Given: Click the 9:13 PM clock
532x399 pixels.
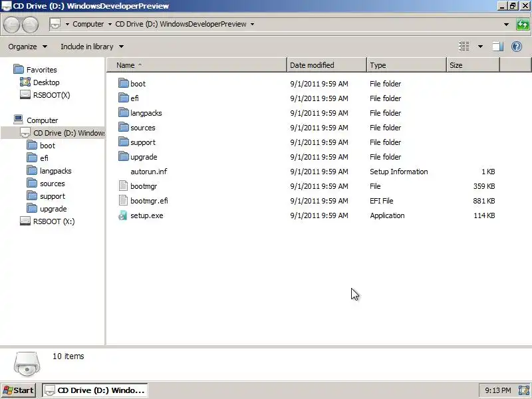Looking at the screenshot, I should (497, 390).
